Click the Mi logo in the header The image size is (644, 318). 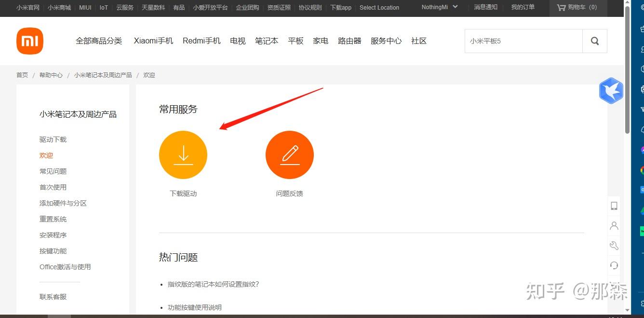(x=29, y=41)
